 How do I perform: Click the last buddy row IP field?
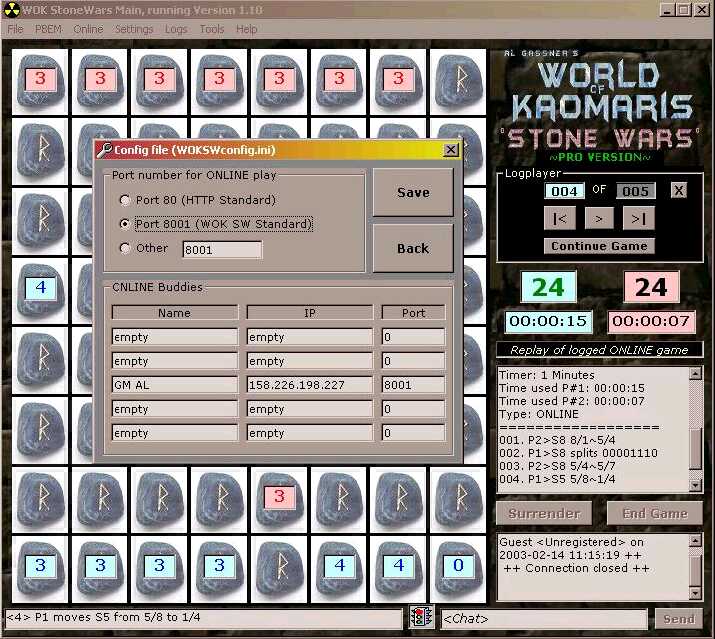tap(310, 433)
